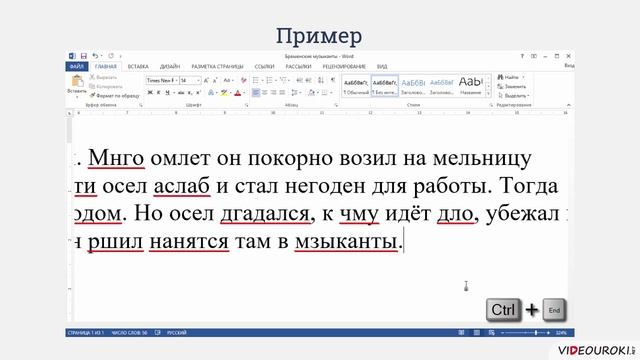Apply the Название style
Image resolution: width=640 pixels, height=360 pixels.
click(x=470, y=86)
